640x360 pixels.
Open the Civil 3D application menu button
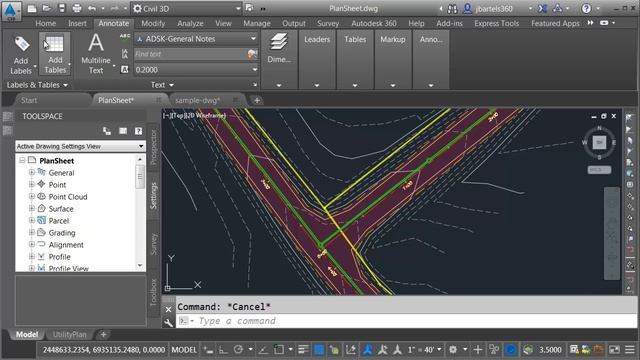click(11, 10)
